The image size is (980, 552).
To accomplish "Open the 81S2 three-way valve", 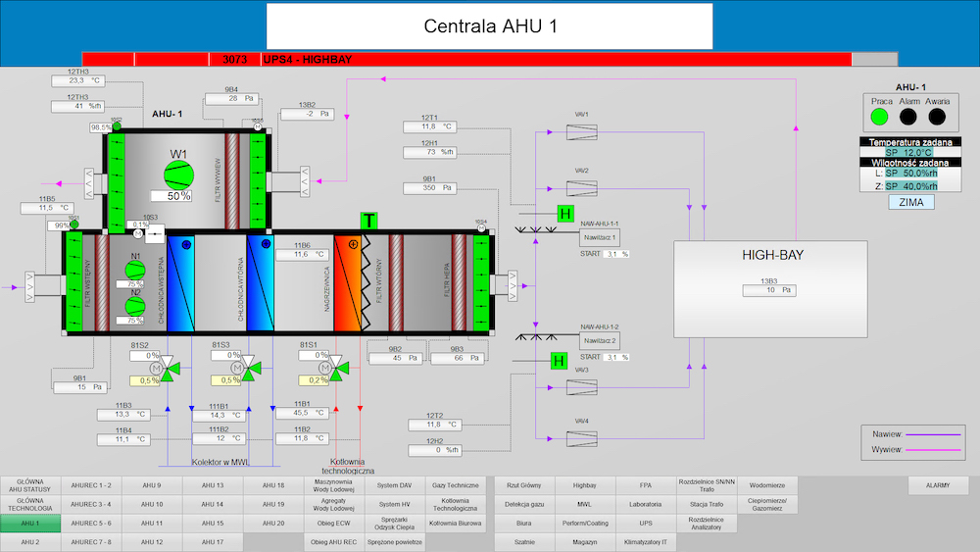I will coord(171,369).
